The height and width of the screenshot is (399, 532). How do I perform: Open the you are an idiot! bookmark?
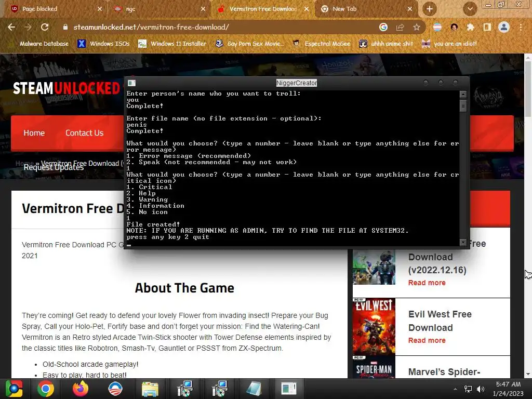(449, 44)
